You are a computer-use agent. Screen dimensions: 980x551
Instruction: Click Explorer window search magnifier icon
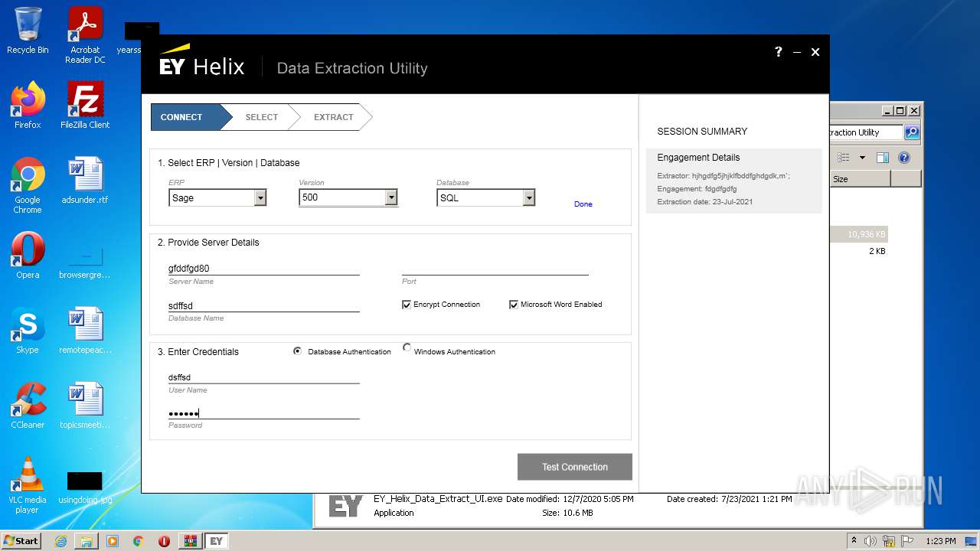(x=911, y=132)
